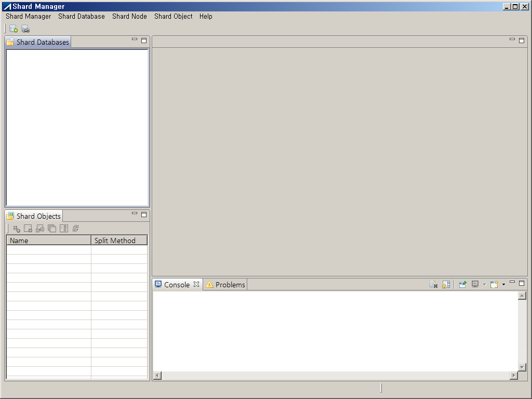
Task: Switch to the Problems tab
Action: click(x=225, y=285)
